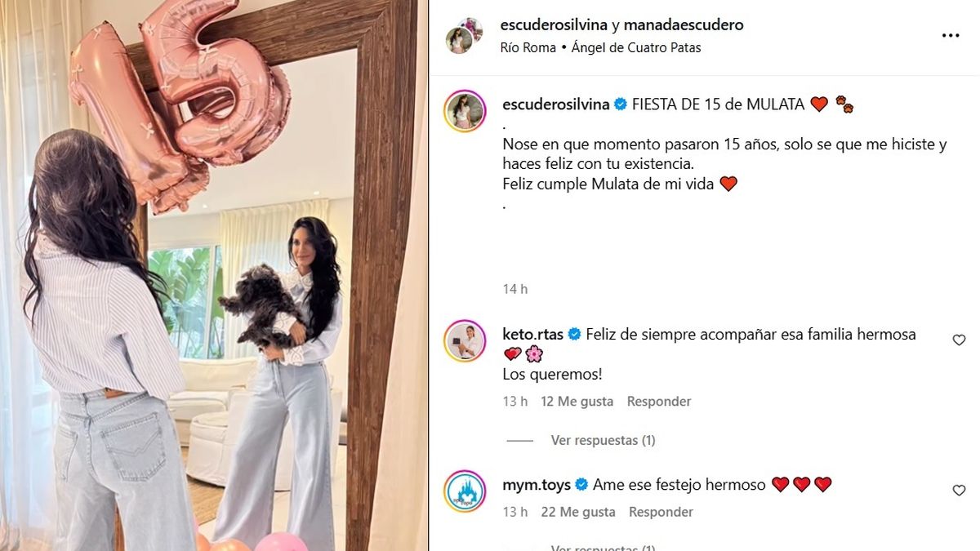This screenshot has width=980, height=551.
Task: Like the mym.toys comment with heart
Action: 959,490
